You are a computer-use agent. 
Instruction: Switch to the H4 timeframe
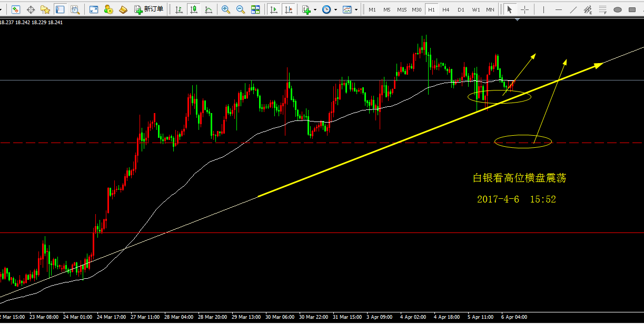point(446,9)
